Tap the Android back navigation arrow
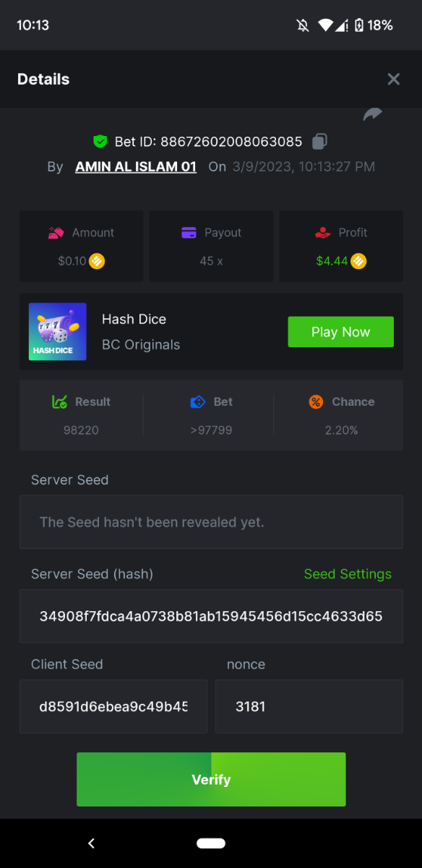This screenshot has width=422, height=868. point(91,843)
